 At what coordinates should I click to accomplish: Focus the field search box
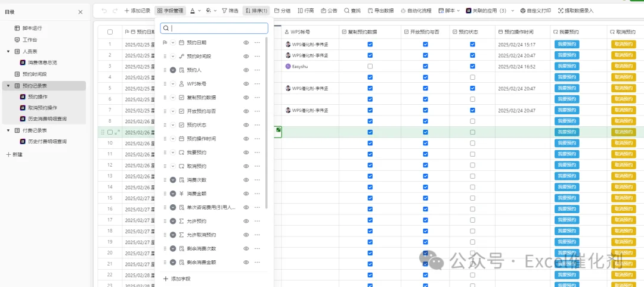(x=214, y=29)
